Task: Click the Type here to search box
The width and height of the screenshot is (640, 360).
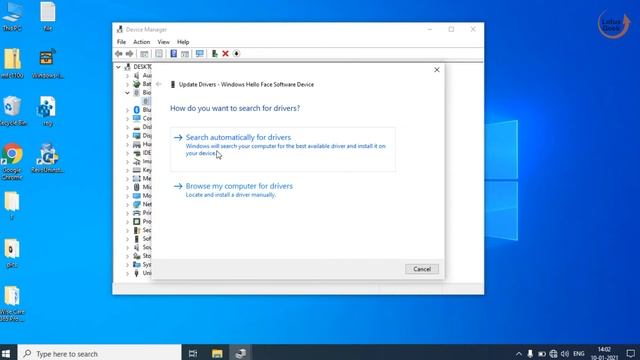Action: (100, 353)
